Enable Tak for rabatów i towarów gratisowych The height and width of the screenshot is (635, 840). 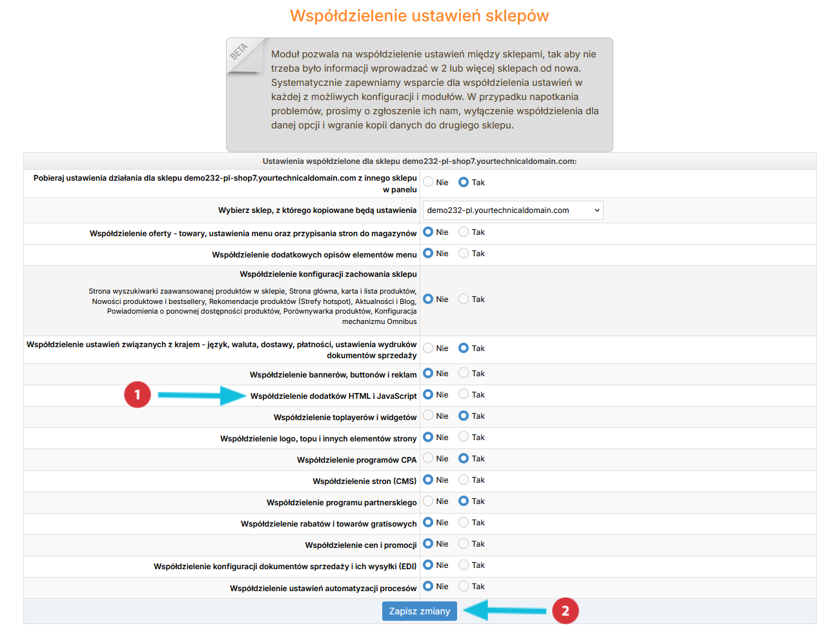tap(464, 522)
